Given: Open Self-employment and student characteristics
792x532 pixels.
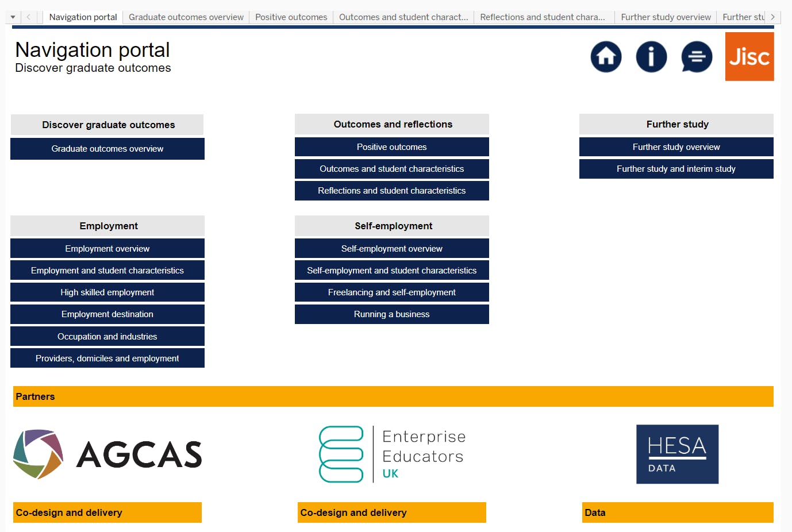Looking at the screenshot, I should 392,271.
